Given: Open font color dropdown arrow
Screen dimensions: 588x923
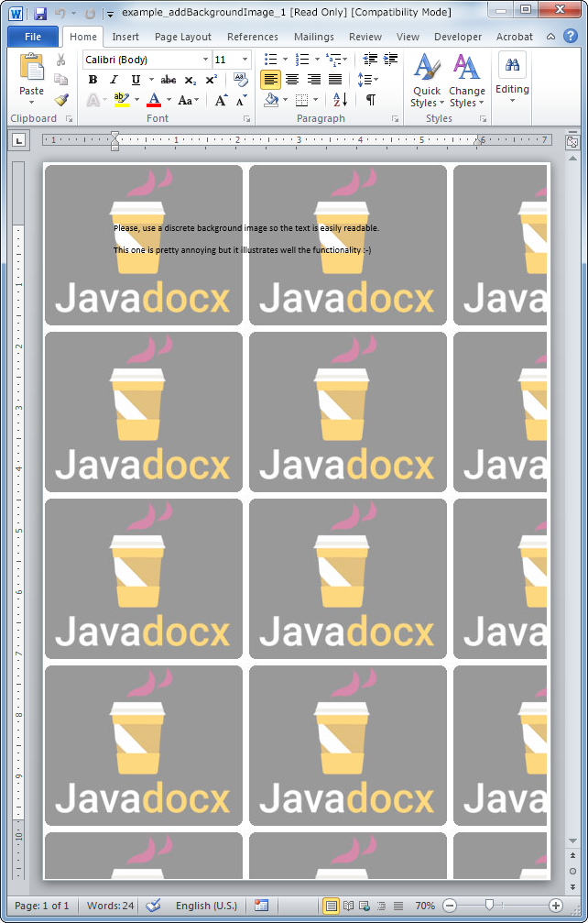Looking at the screenshot, I should [169, 100].
